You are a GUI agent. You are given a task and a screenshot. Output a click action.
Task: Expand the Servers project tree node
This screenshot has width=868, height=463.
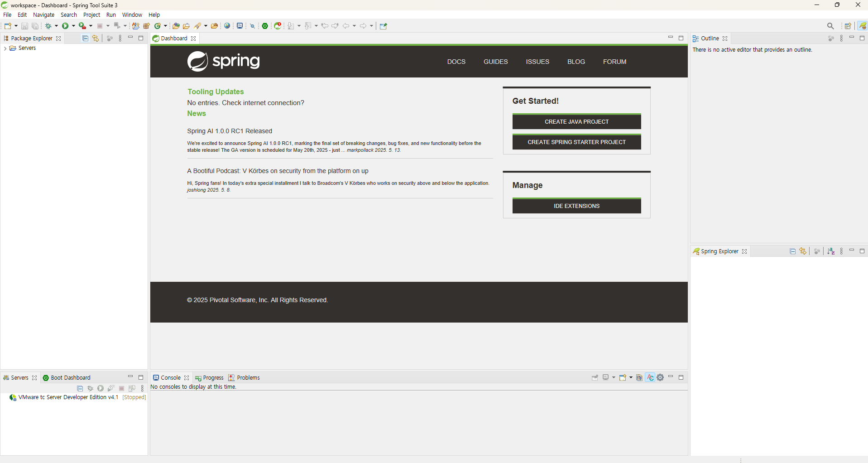(x=5, y=48)
